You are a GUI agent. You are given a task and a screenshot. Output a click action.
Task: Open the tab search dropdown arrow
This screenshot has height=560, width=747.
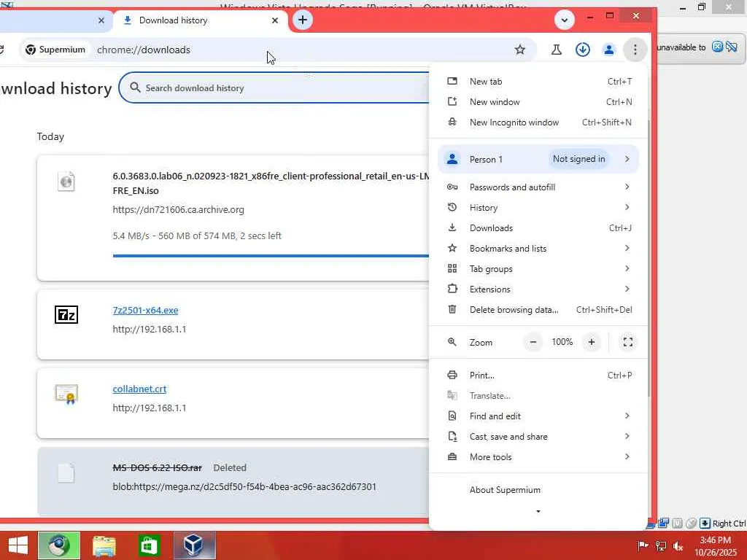coord(565,20)
